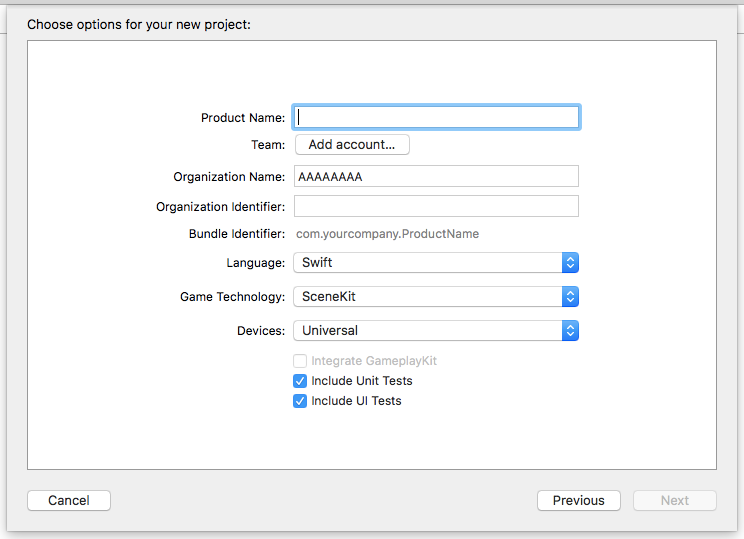Click the empty Organization Identifier field
Viewport: 744px width, 539px height.
[437, 206]
